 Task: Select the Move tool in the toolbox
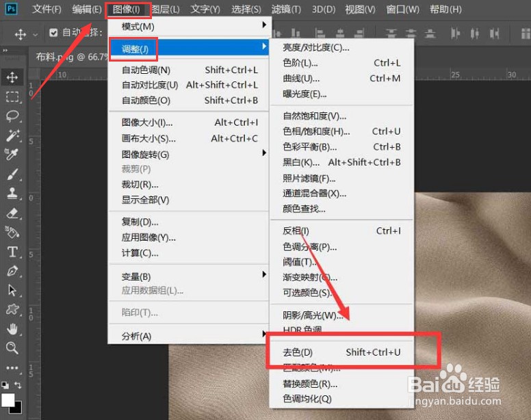pos(12,77)
